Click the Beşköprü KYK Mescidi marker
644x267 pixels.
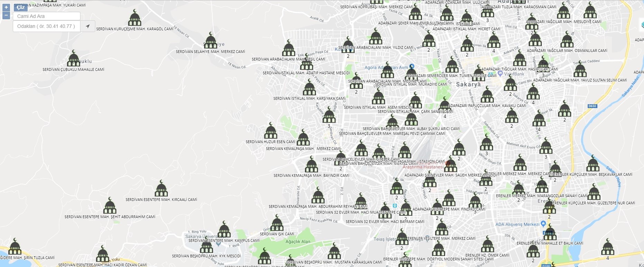click(x=206, y=247)
